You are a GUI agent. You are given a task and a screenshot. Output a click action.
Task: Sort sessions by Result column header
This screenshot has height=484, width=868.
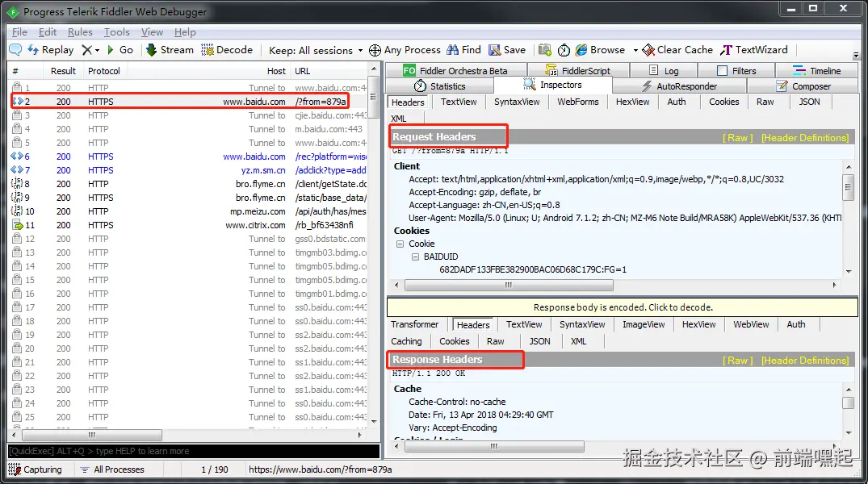[63, 71]
